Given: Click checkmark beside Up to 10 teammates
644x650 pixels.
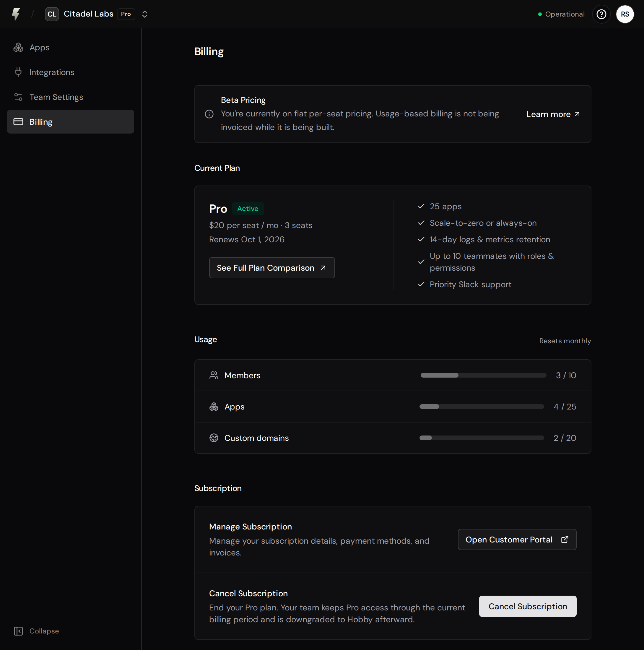Looking at the screenshot, I should click(421, 262).
